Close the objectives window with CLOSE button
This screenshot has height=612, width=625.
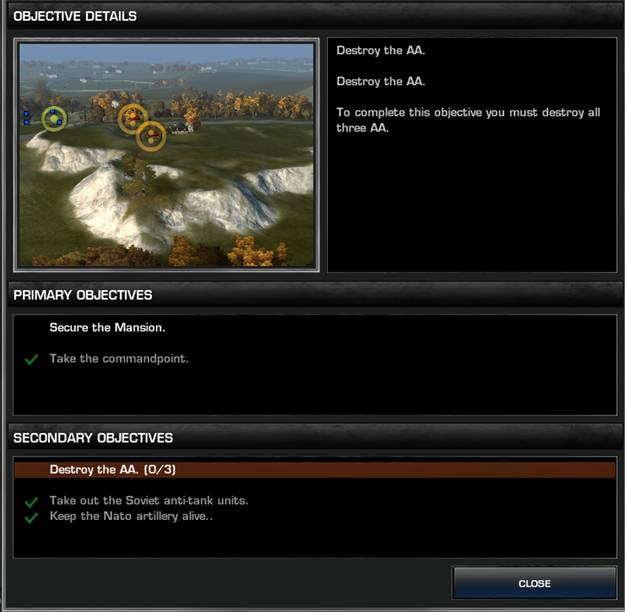tap(535, 583)
